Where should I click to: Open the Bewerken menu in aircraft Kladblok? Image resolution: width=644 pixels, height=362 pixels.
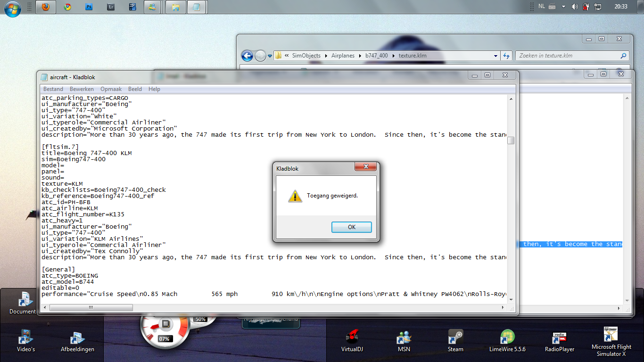click(82, 89)
